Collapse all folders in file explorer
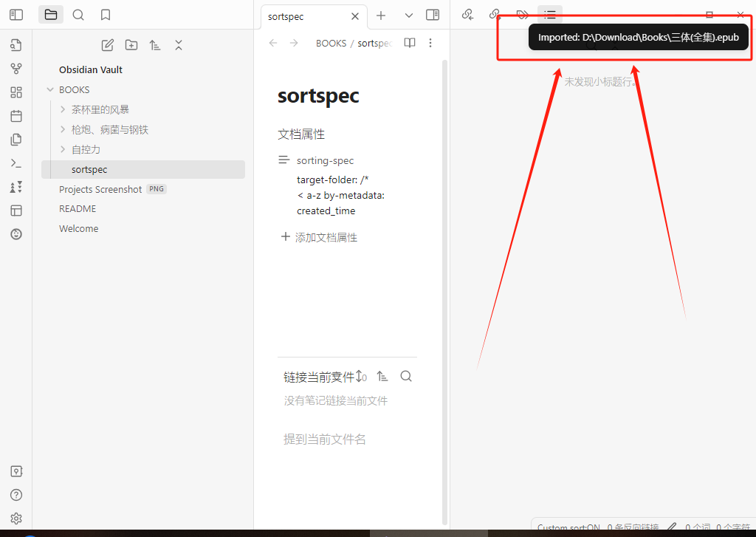The height and width of the screenshot is (537, 756). coord(179,45)
